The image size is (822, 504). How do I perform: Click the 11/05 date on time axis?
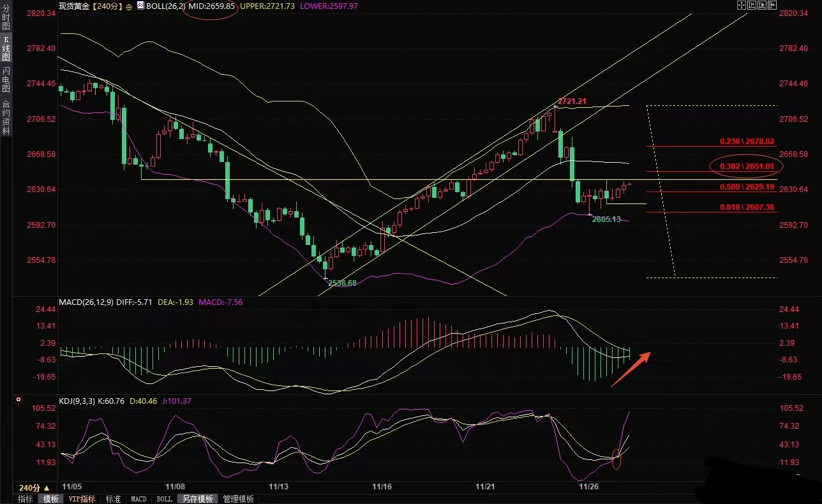(x=73, y=486)
